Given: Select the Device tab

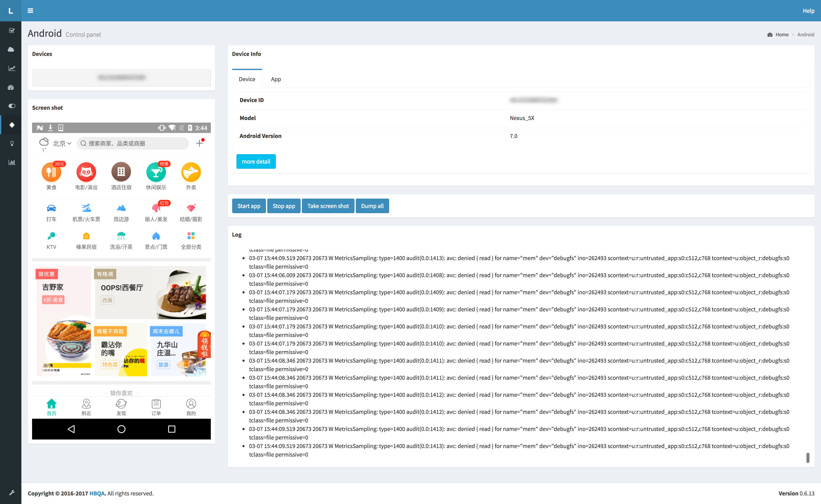Looking at the screenshot, I should tap(247, 79).
